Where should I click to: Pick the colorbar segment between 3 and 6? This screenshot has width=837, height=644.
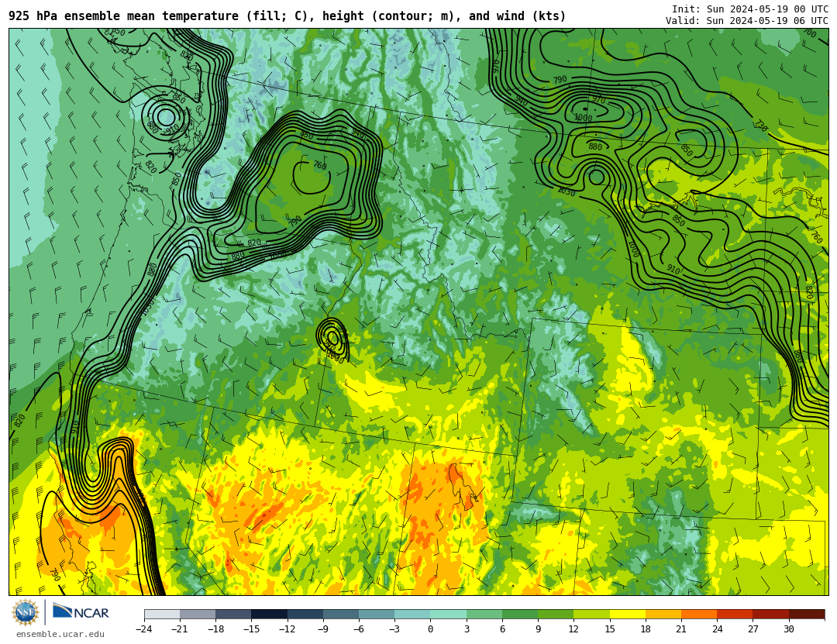pos(484,614)
